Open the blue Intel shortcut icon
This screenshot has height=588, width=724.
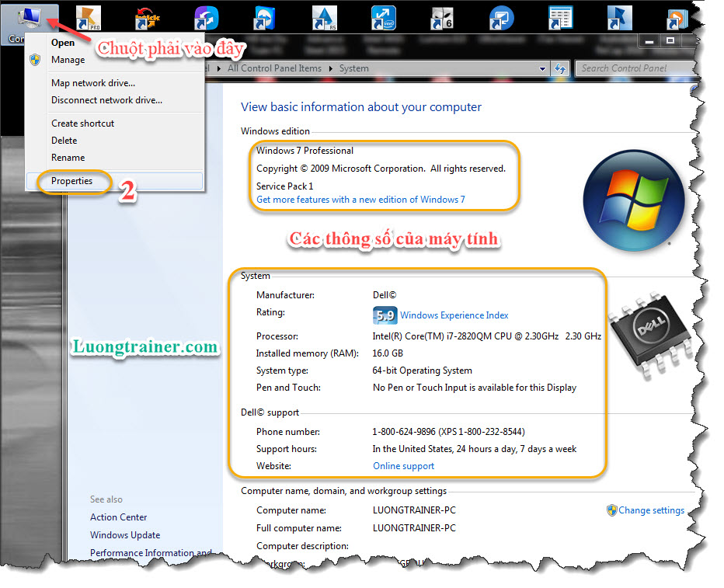pyautogui.click(x=383, y=19)
